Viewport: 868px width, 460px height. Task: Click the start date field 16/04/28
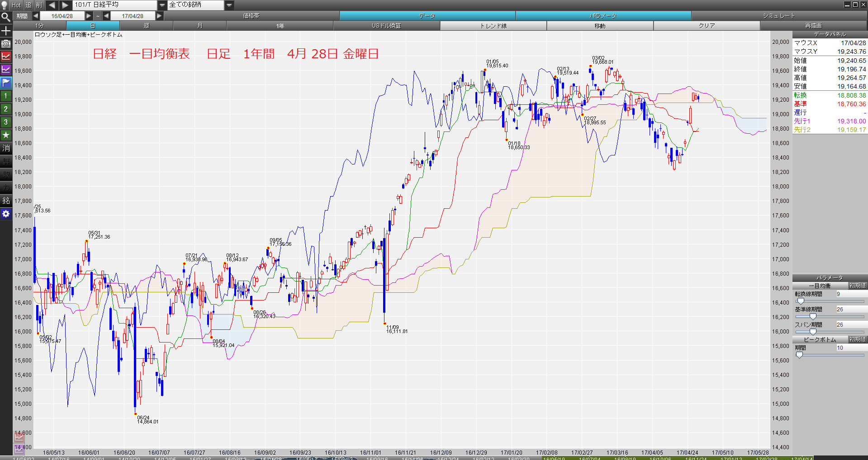point(62,16)
